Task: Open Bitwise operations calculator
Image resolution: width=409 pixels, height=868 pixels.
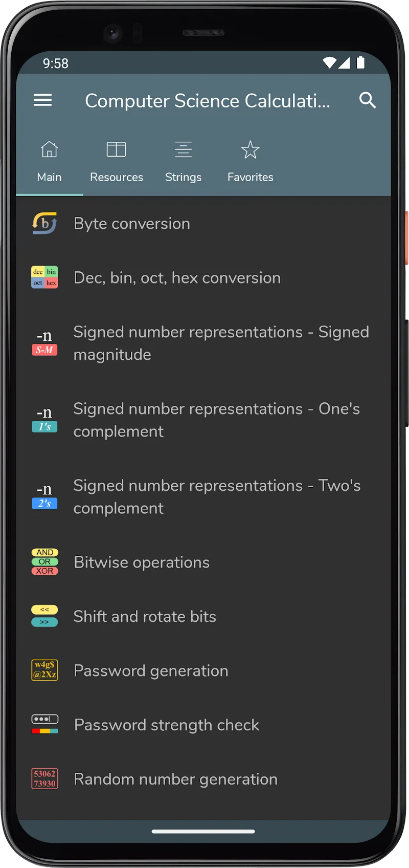Action: [142, 562]
